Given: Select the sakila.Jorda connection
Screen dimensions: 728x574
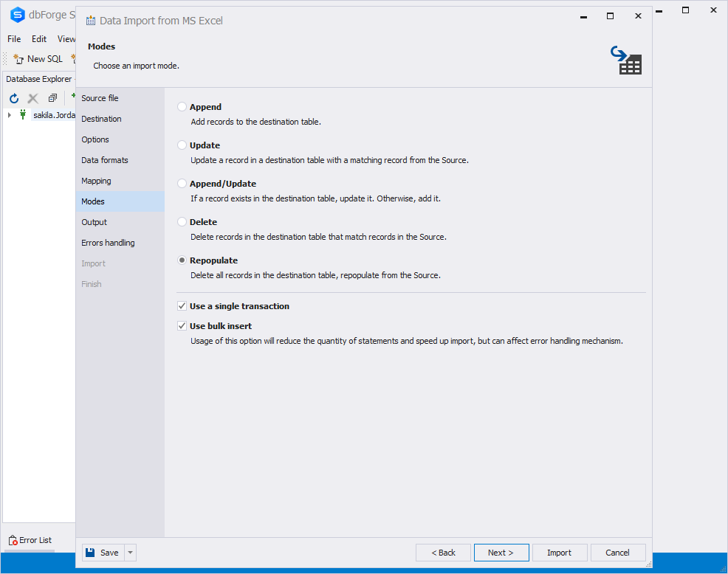Looking at the screenshot, I should click(x=54, y=115).
